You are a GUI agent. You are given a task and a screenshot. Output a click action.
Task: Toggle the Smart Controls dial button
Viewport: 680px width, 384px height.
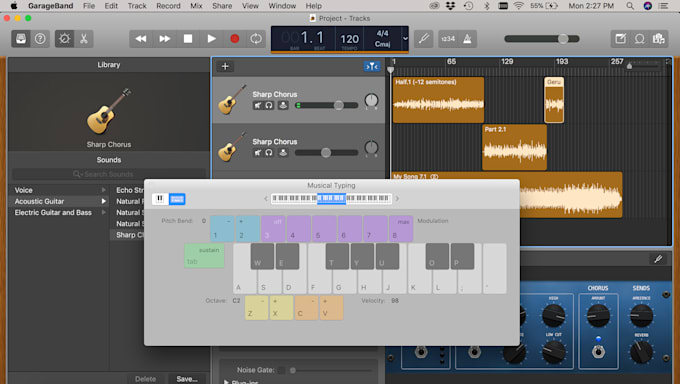[x=64, y=39]
